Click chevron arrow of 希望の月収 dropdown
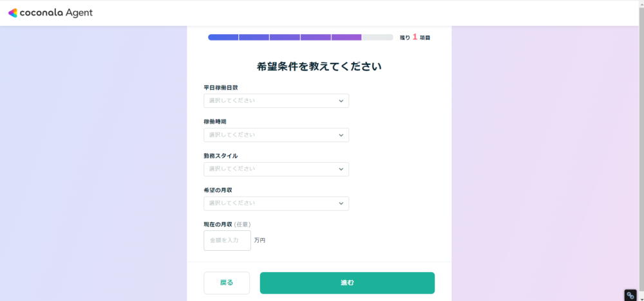The width and height of the screenshot is (644, 301). pos(341,203)
